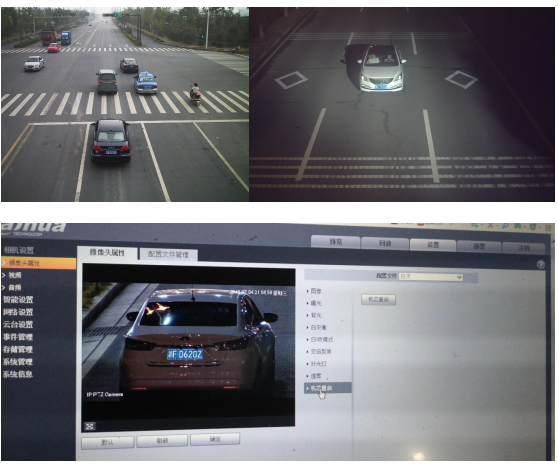
Task: Open the 设置 top navigation tab
Action: tap(433, 244)
